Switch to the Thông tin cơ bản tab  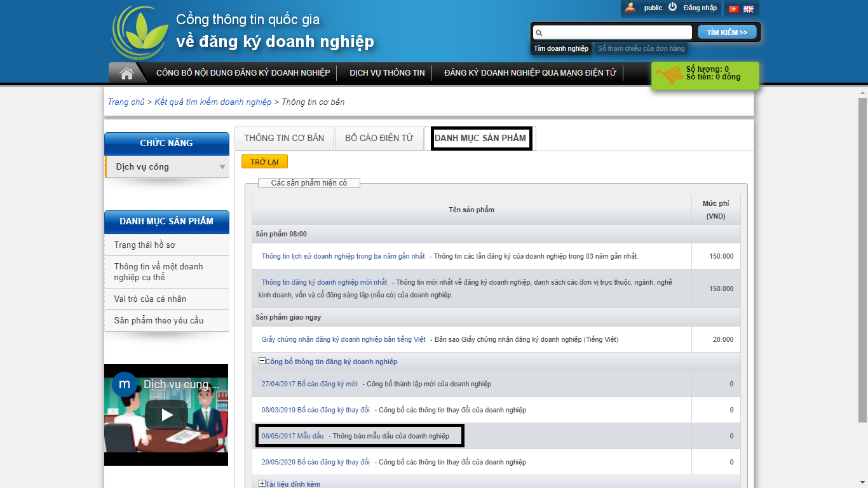tap(284, 138)
